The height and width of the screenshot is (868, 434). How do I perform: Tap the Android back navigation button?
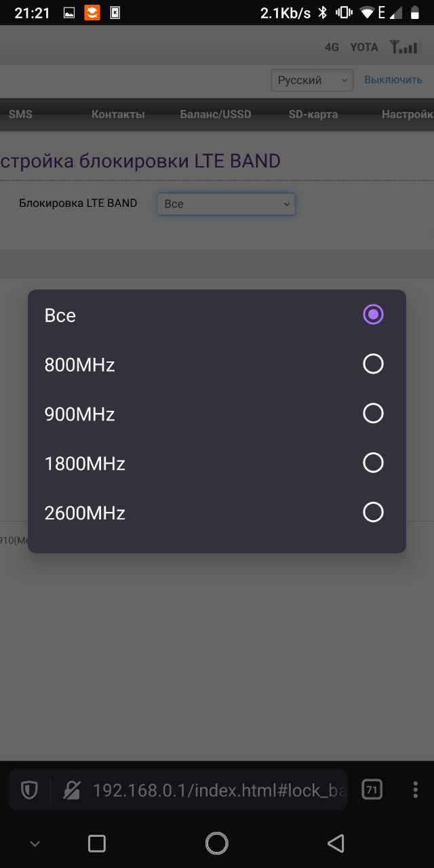336,843
